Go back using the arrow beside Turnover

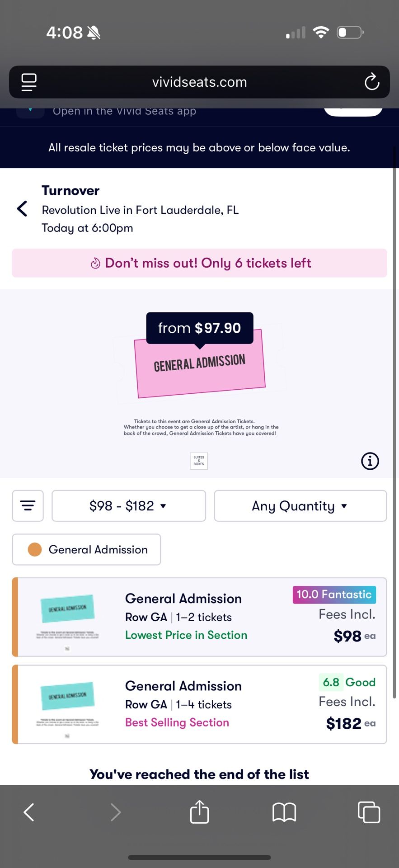tap(22, 209)
